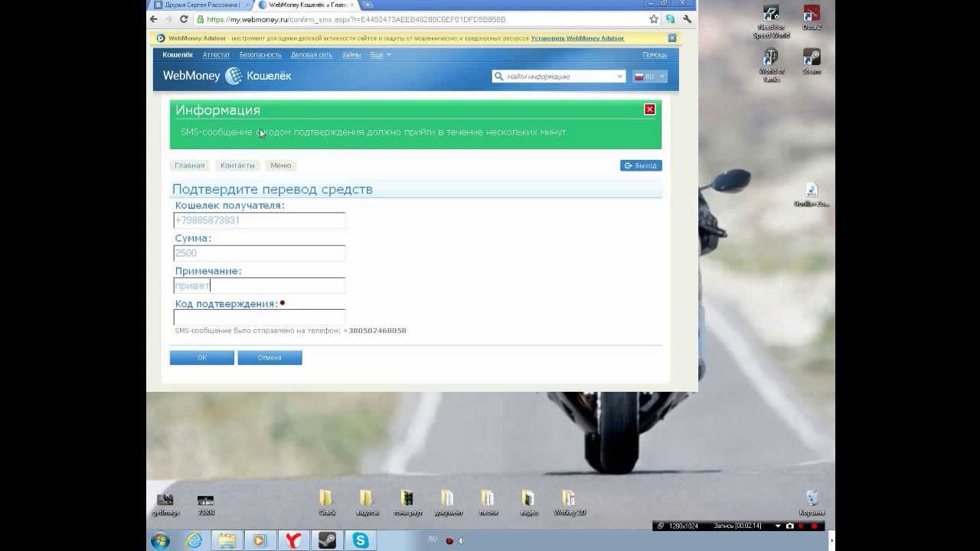Viewport: 980px width, 551px height.
Task: Click the translate extension icon in toolbar
Action: (671, 19)
